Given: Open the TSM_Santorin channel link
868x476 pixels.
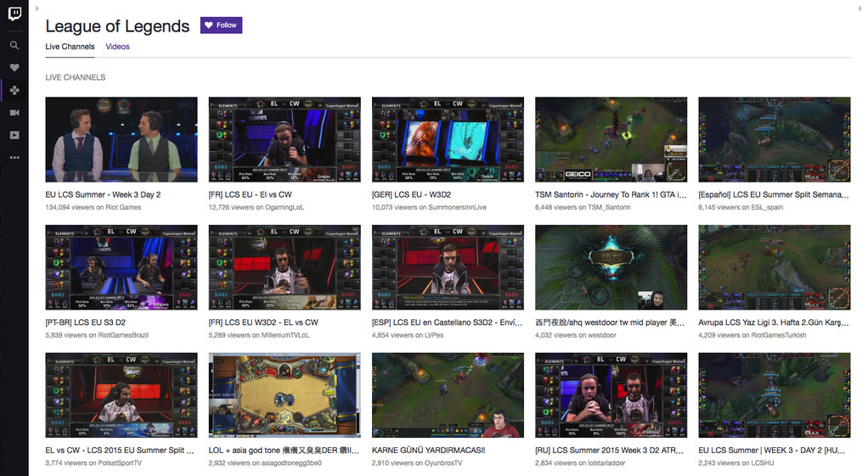Looking at the screenshot, I should click(609, 207).
